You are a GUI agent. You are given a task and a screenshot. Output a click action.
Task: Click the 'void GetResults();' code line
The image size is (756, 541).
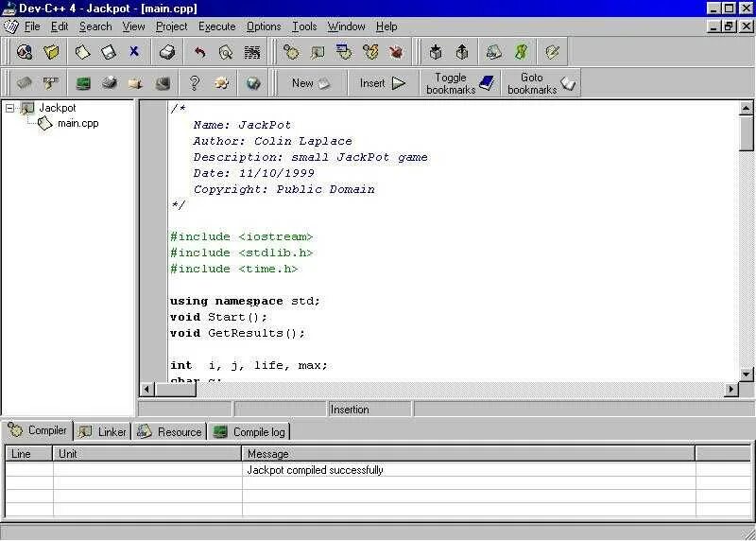pos(237,333)
